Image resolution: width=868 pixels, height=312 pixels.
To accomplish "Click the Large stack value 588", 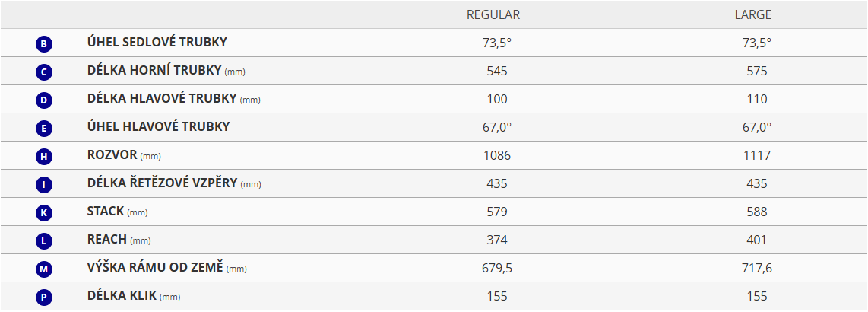I will click(x=756, y=212).
